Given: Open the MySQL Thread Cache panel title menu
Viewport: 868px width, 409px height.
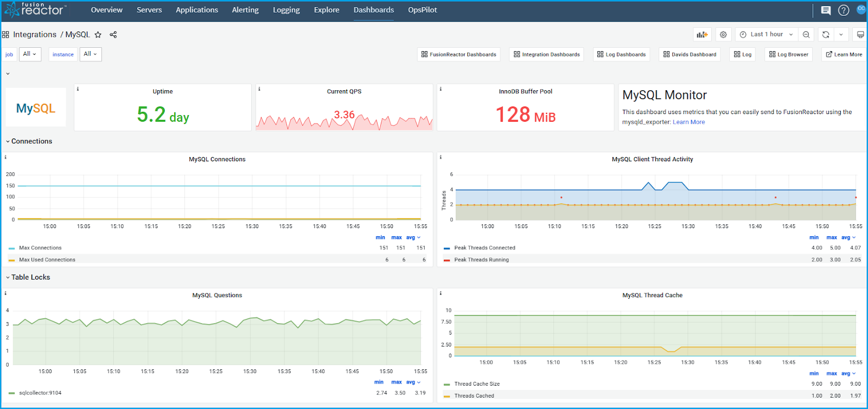Looking at the screenshot, I should (652, 295).
